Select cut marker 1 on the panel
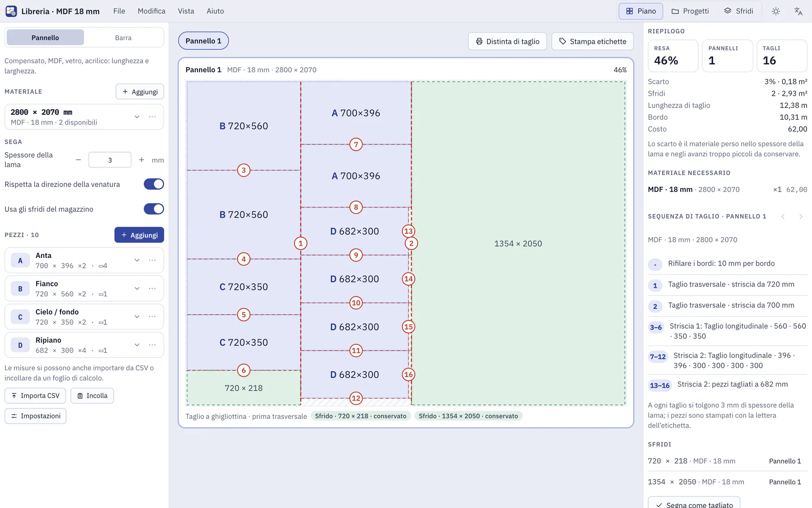Image resolution: width=812 pixels, height=508 pixels. coord(300,243)
